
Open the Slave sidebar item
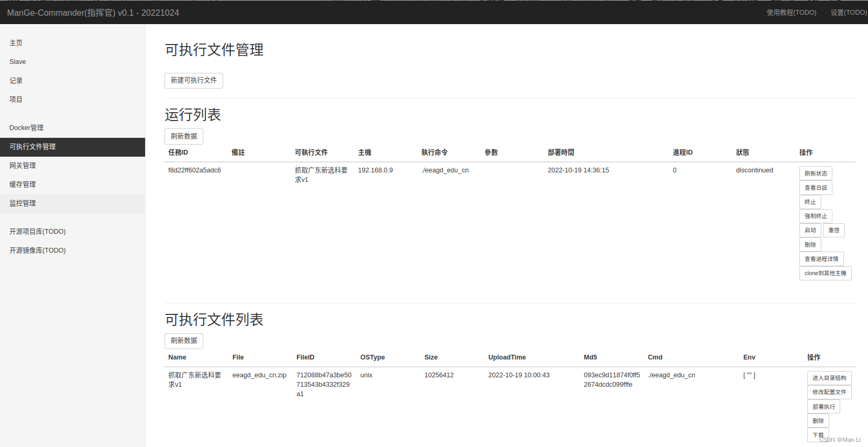[72, 62]
